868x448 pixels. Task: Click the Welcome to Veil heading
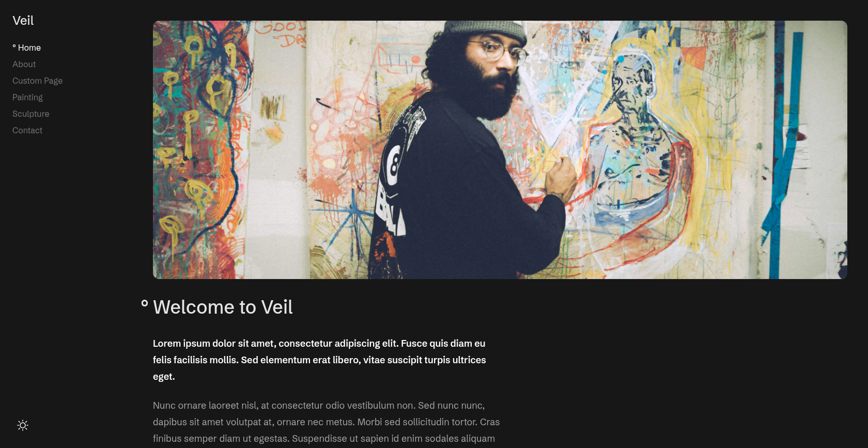[x=223, y=307]
